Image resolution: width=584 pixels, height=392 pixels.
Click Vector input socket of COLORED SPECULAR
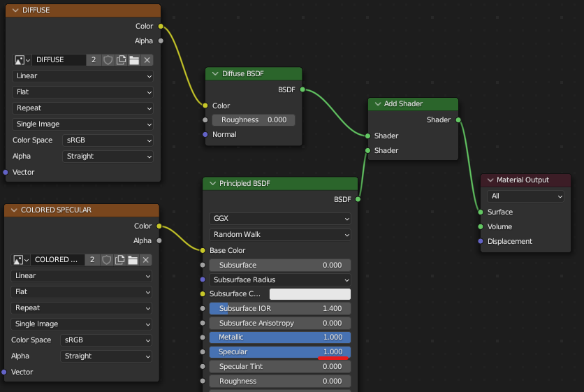(x=4, y=372)
